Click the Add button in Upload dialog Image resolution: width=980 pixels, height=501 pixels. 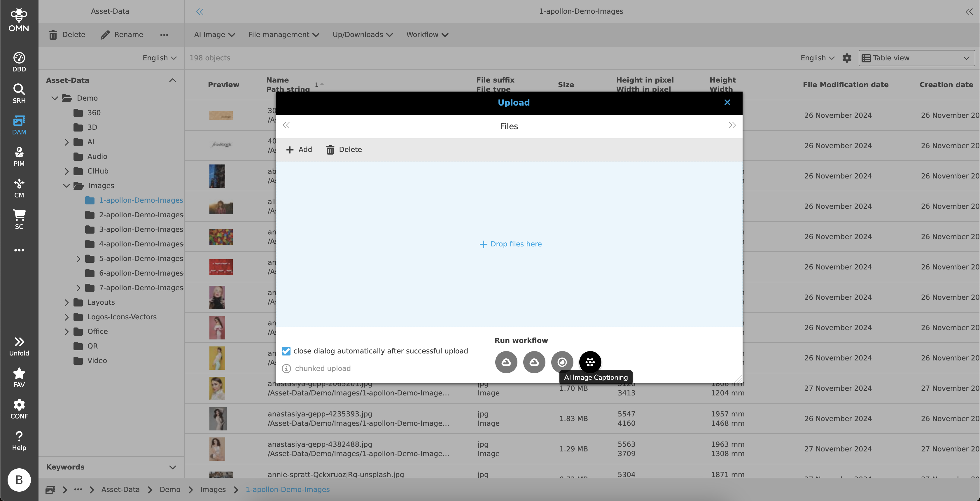(299, 150)
